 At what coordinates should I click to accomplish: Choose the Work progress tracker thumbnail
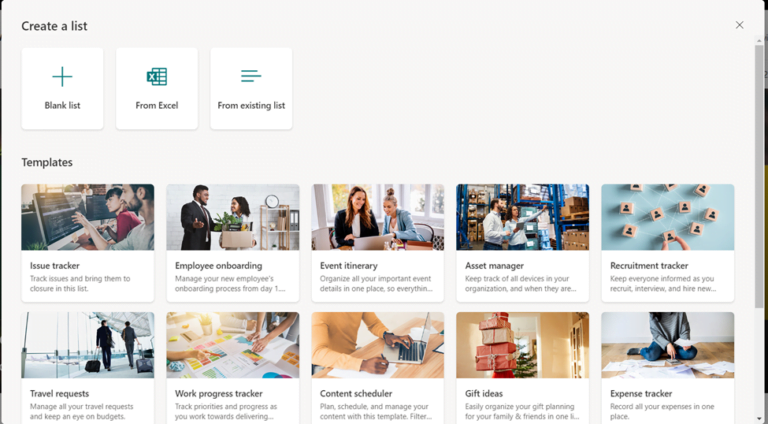click(x=233, y=345)
